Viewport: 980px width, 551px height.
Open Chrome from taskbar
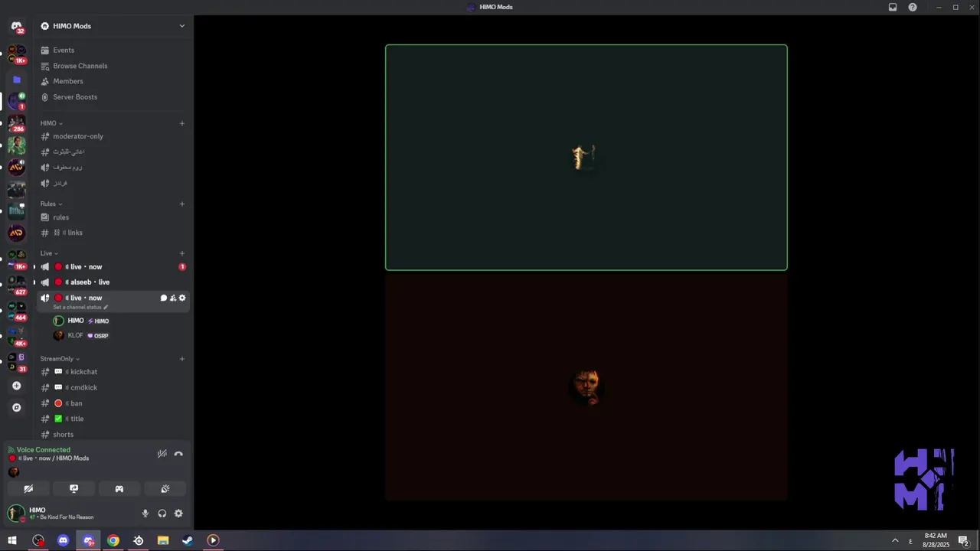[113, 540]
